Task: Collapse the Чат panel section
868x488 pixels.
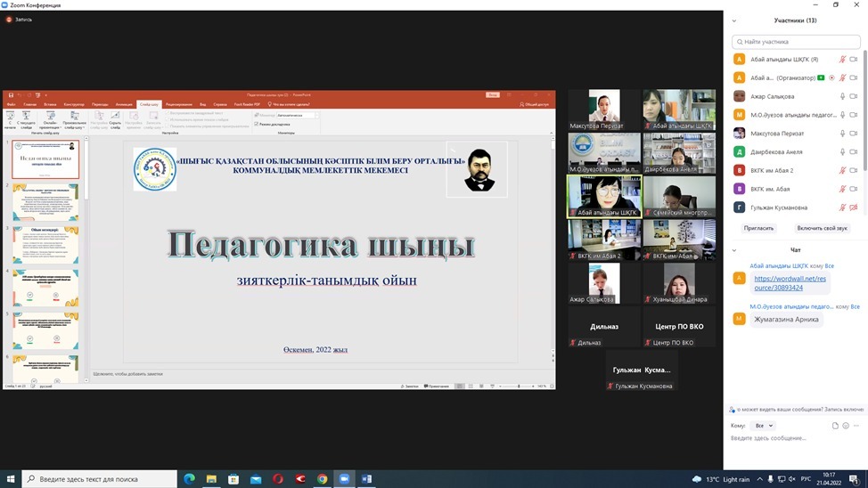Action: (x=733, y=250)
